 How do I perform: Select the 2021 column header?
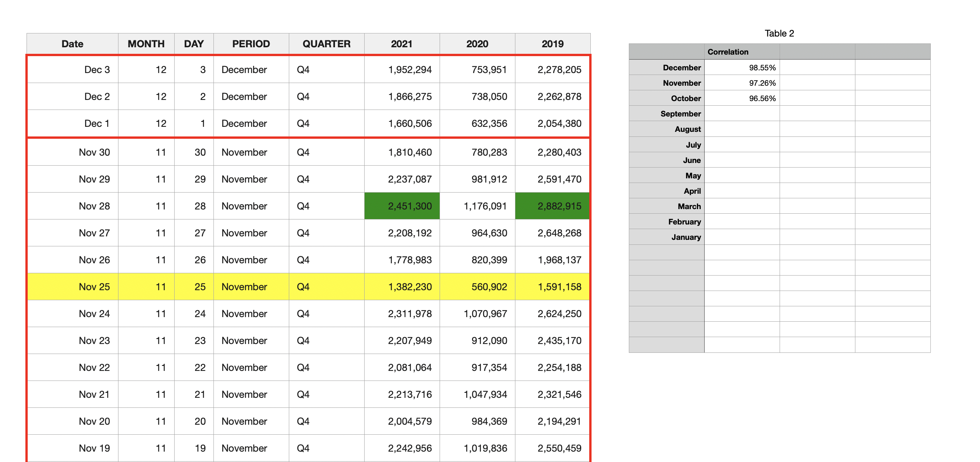click(x=402, y=44)
